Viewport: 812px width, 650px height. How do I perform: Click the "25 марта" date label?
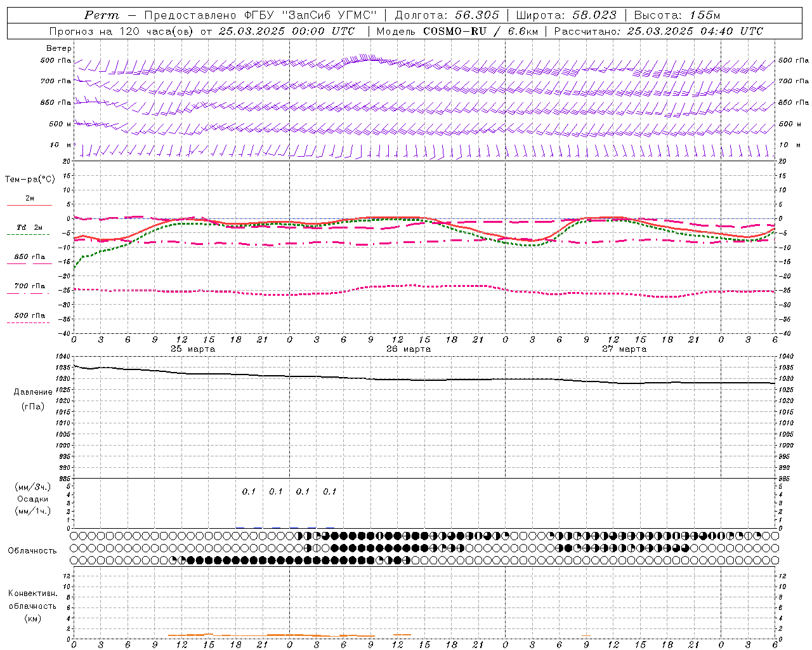coord(193,348)
